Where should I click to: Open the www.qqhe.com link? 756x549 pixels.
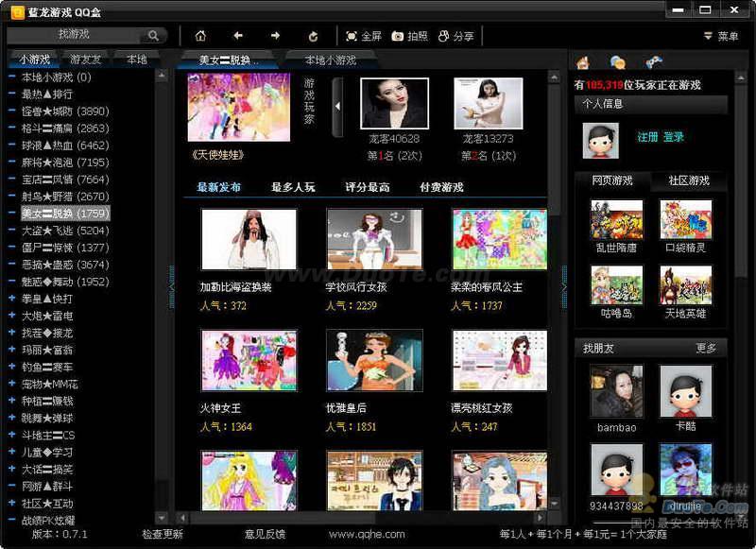(367, 534)
